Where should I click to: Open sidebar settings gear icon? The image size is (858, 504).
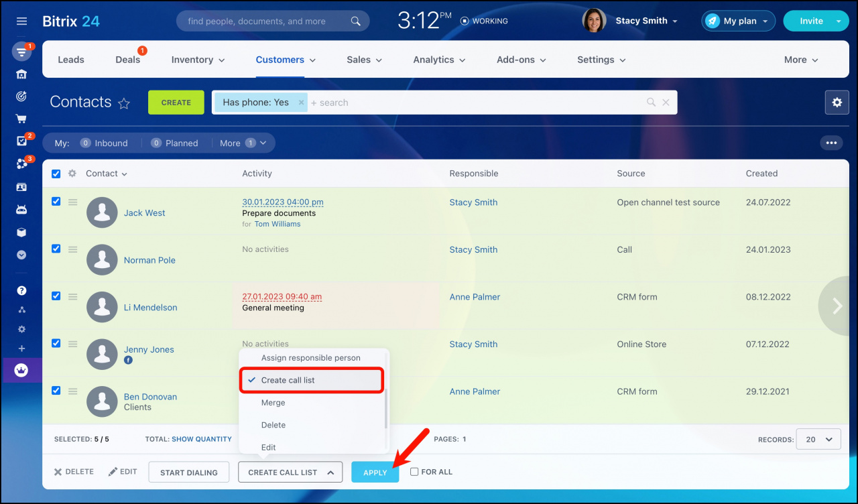click(x=21, y=329)
